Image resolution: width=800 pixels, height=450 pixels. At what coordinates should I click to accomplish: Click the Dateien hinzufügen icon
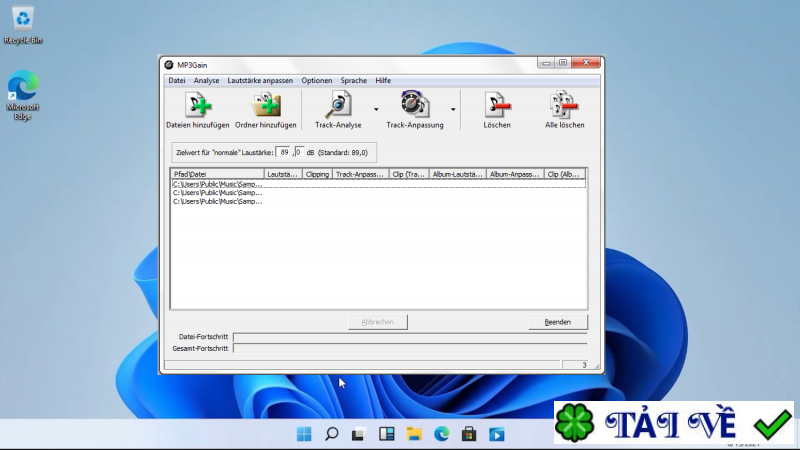pyautogui.click(x=198, y=105)
